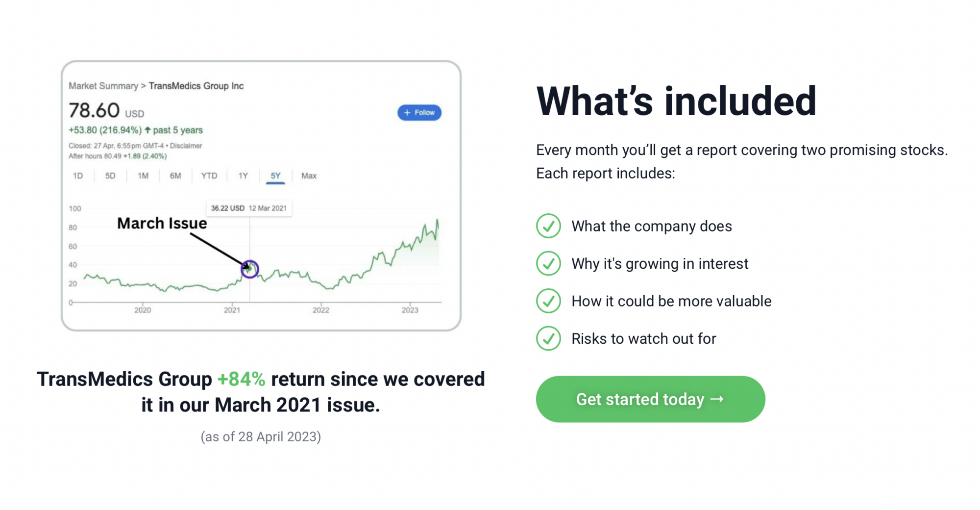The height and width of the screenshot is (510, 980).
Task: Click the green checkmark beside What the company does
Action: 548,226
